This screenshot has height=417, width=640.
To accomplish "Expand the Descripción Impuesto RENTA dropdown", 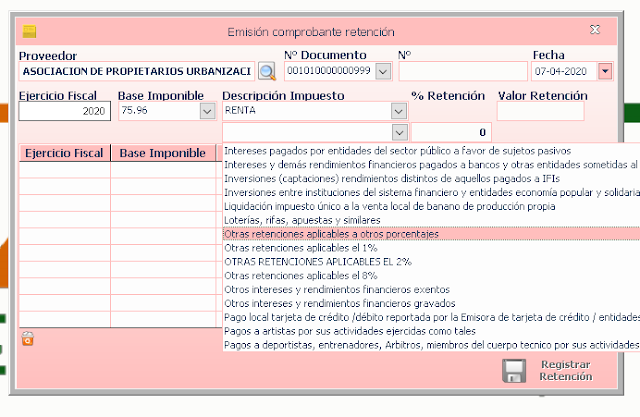I will pyautogui.click(x=399, y=111).
